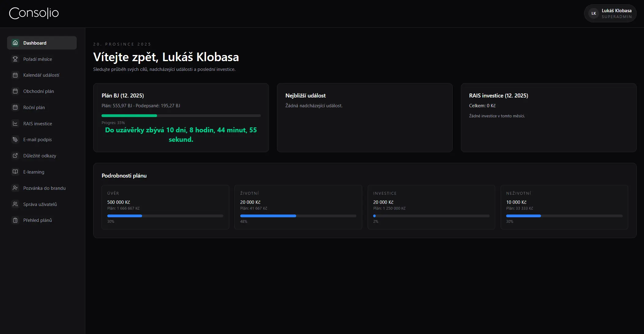Click the Celkem: 0 Kč text
This screenshot has height=334, width=644.
(x=482, y=106)
